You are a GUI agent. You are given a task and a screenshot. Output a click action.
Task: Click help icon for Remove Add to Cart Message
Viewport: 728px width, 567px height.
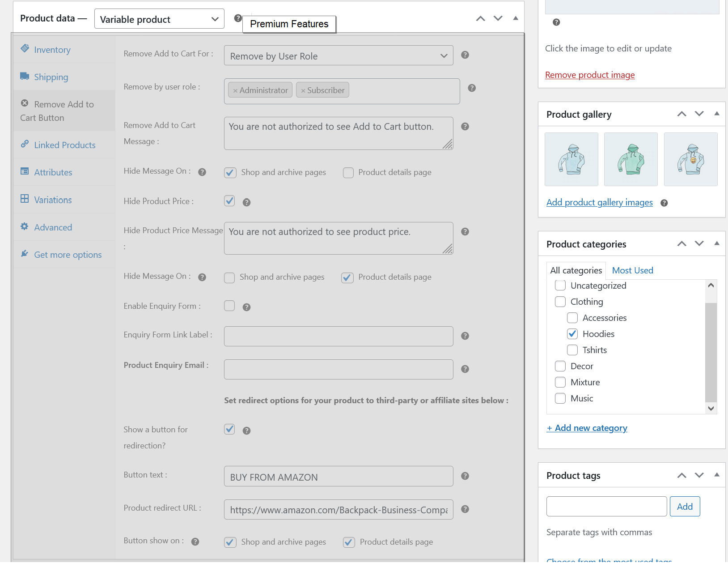(465, 127)
